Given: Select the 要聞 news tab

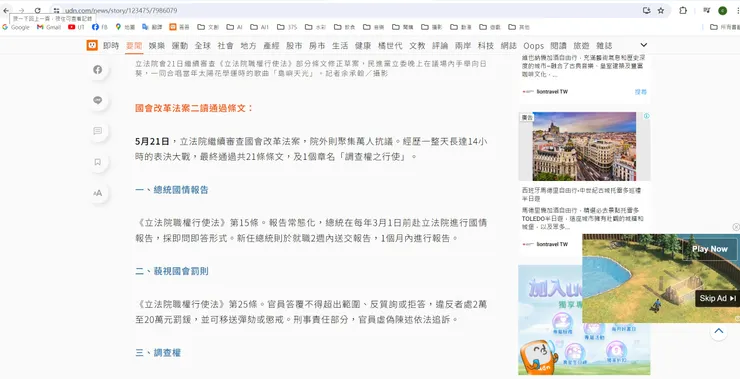Looking at the screenshot, I should pyautogui.click(x=134, y=46).
